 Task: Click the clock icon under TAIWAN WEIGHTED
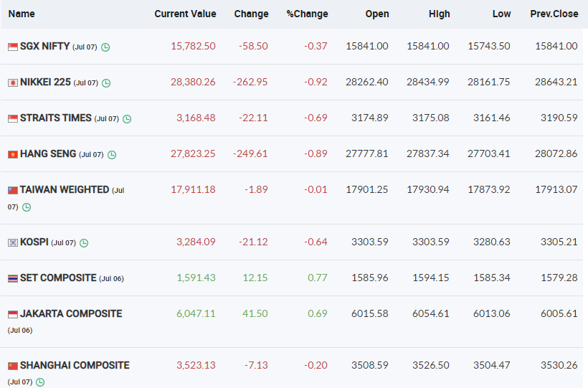tap(27, 207)
